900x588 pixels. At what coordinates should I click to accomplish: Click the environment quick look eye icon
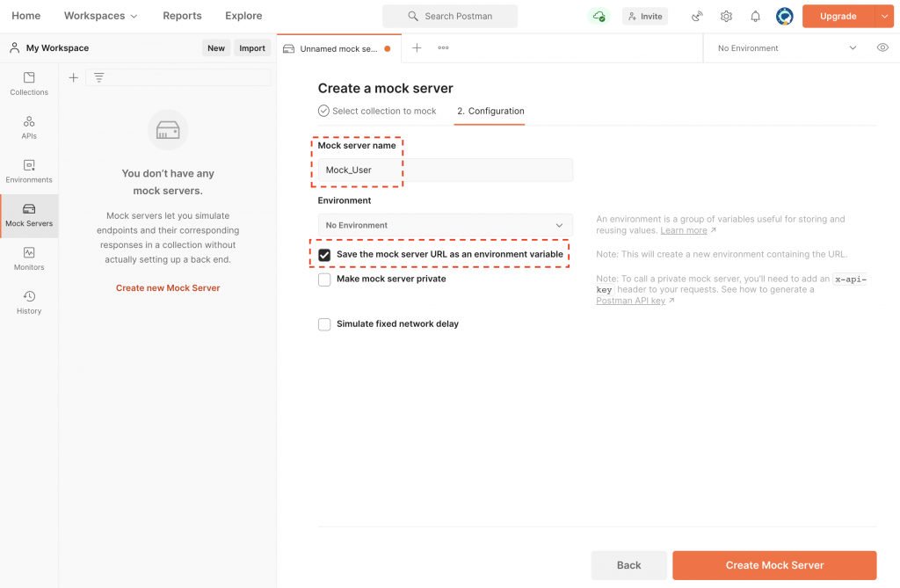coord(882,47)
